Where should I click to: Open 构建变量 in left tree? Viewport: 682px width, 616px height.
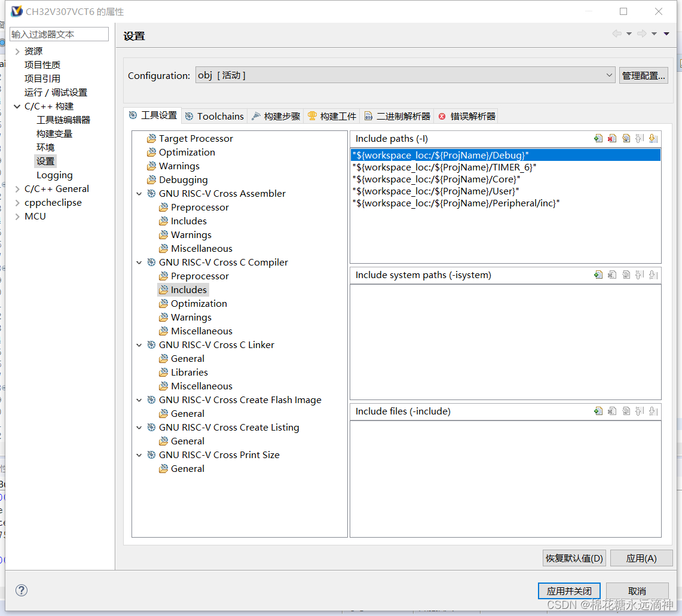coord(54,133)
